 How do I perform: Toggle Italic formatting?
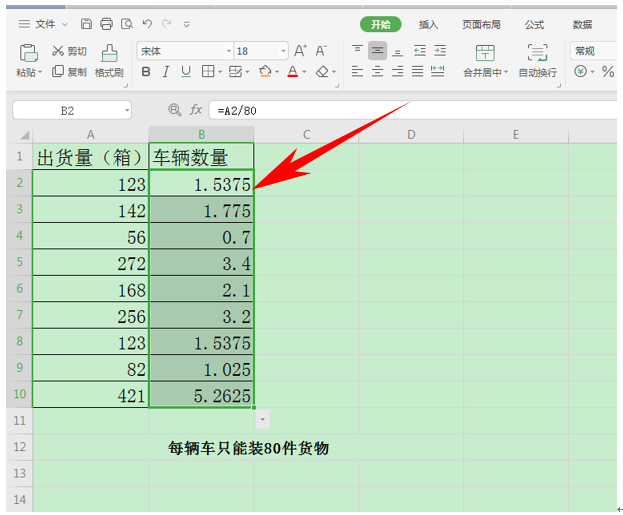(x=166, y=72)
